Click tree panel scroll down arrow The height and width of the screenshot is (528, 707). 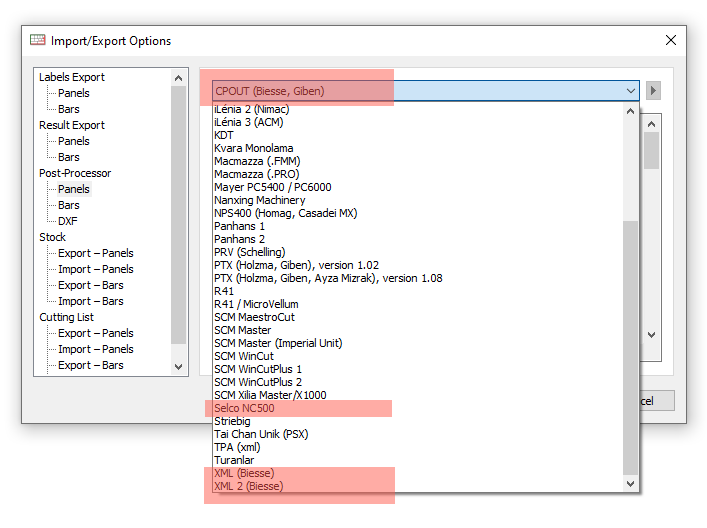click(179, 367)
